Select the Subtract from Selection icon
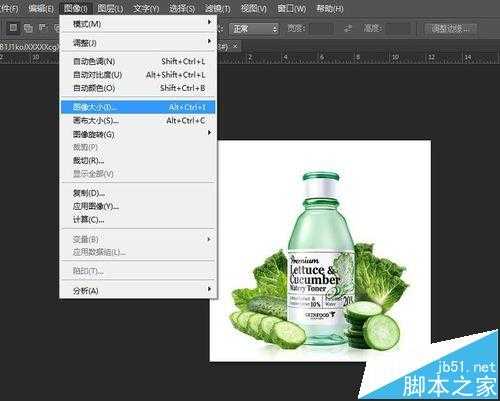Image resolution: width=500 pixels, height=401 pixels. point(42,28)
